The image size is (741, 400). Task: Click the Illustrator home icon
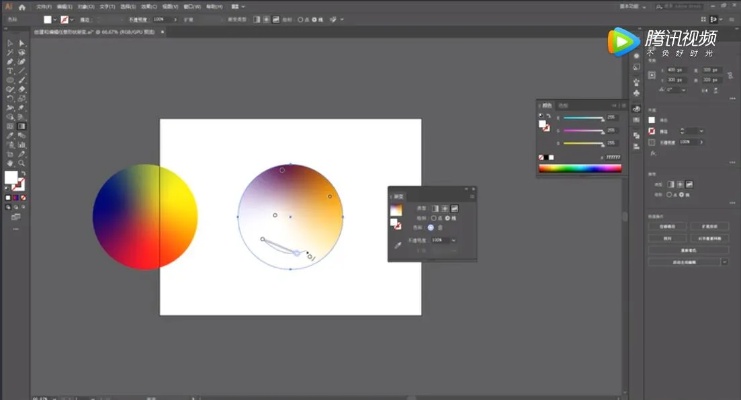pos(22,7)
